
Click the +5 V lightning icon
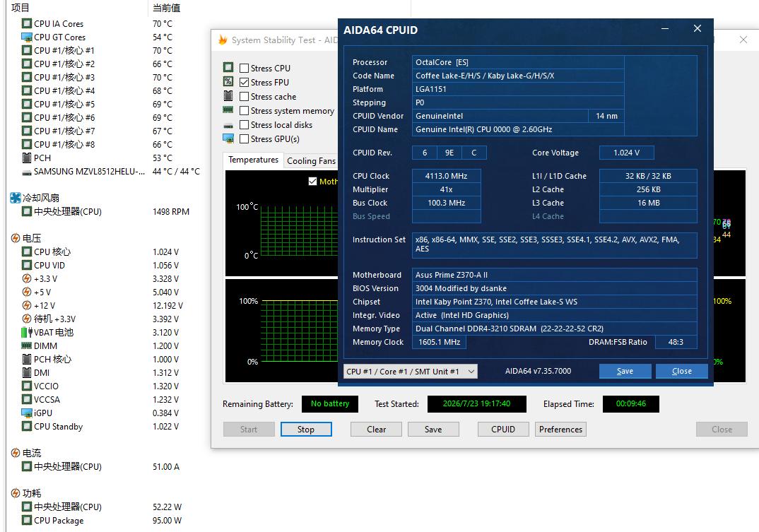27,292
